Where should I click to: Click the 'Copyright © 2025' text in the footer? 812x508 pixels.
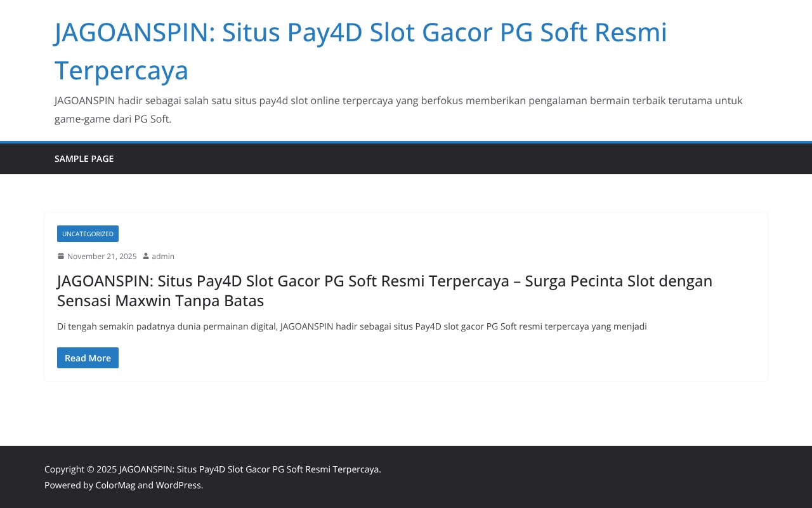coord(81,469)
